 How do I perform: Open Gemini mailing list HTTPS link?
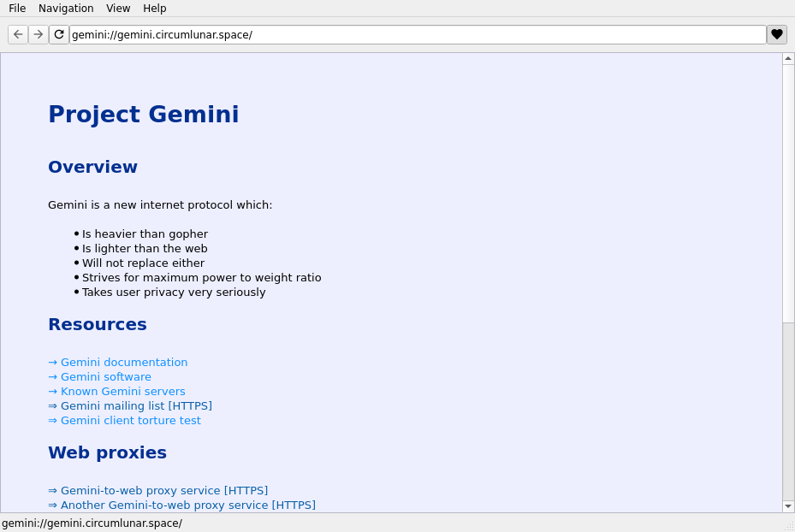coord(136,406)
